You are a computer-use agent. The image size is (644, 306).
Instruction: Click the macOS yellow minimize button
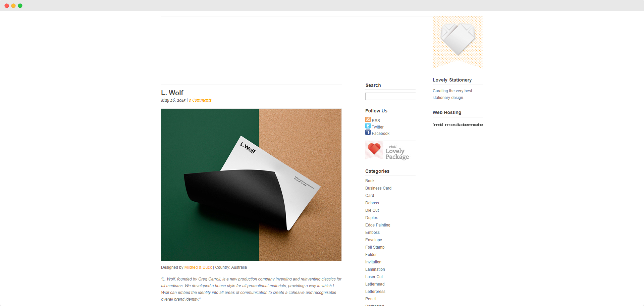tap(13, 6)
